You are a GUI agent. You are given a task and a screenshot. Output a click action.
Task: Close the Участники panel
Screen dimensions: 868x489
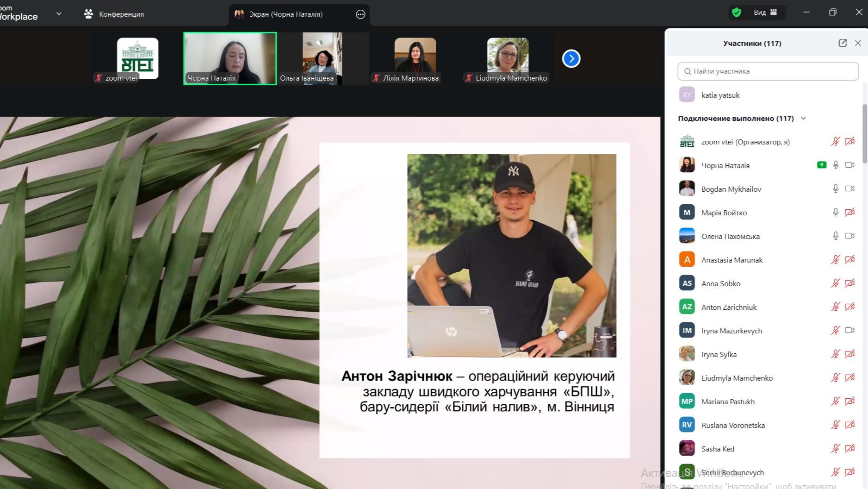[x=858, y=43]
